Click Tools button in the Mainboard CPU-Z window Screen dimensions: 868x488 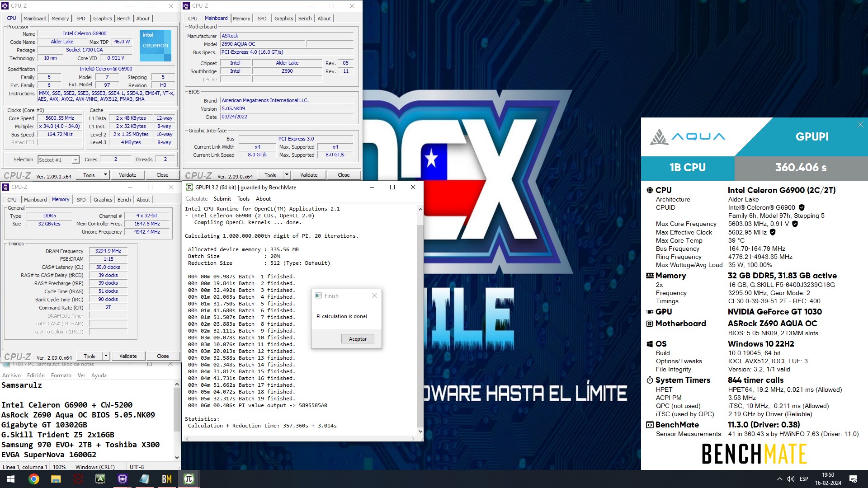[x=270, y=175]
